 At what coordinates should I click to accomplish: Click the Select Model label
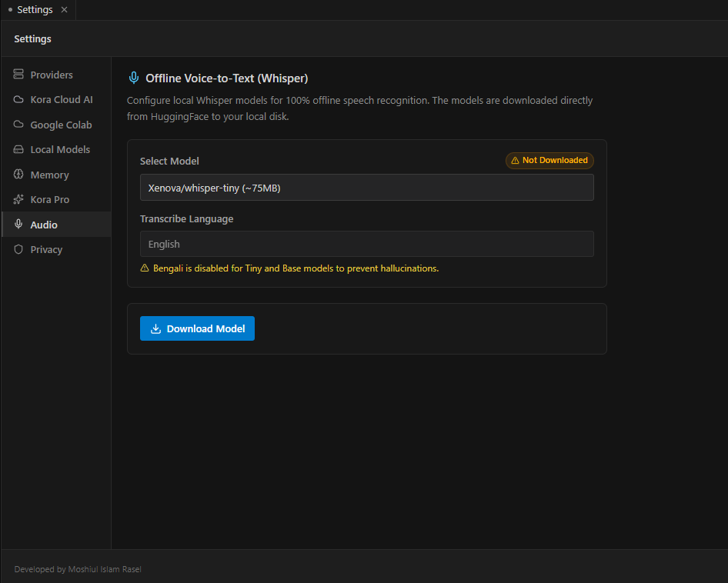click(x=169, y=161)
